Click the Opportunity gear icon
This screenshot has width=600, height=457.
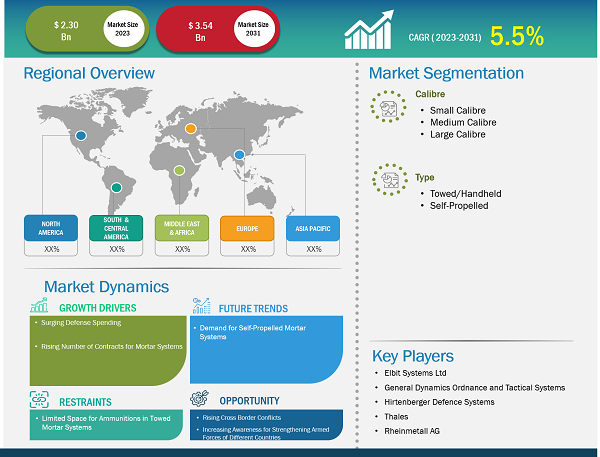click(x=200, y=398)
